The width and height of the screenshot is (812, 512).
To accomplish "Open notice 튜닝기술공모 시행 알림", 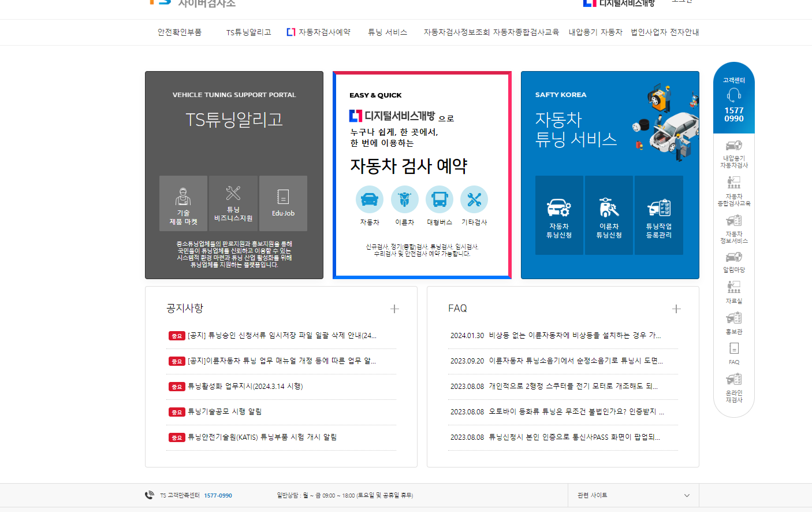I will [x=225, y=412].
